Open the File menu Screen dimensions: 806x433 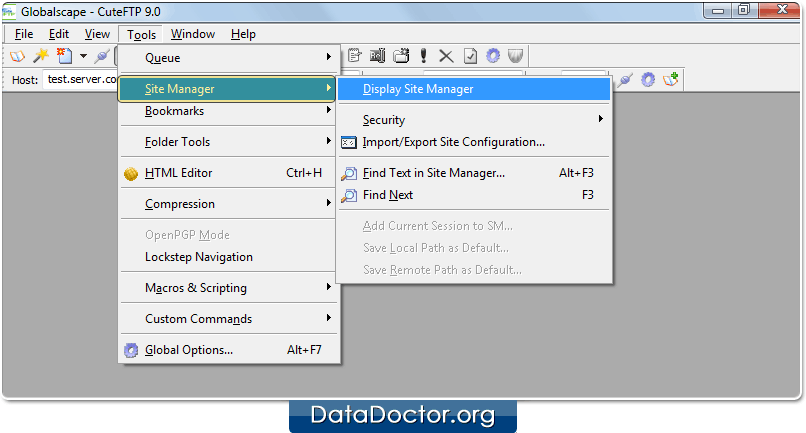(x=24, y=34)
